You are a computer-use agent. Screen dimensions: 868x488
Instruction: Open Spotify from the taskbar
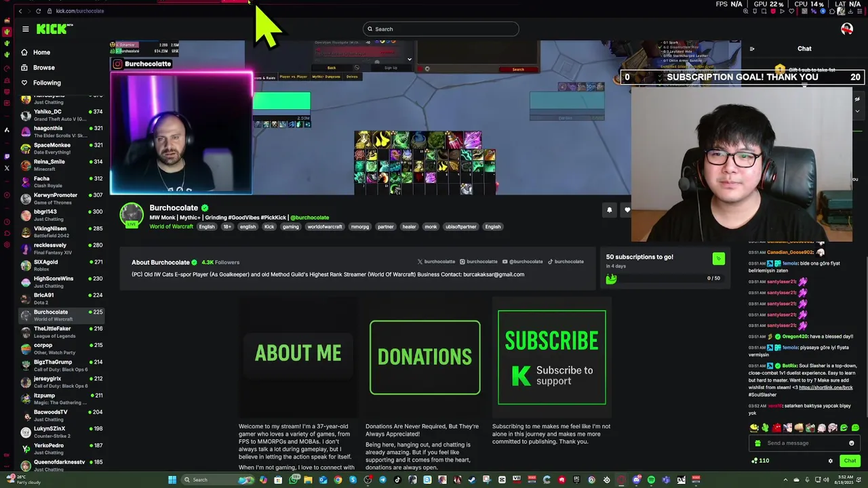coord(651,480)
